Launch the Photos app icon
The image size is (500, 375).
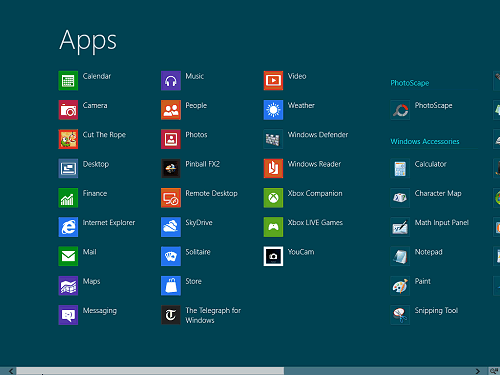(x=171, y=139)
